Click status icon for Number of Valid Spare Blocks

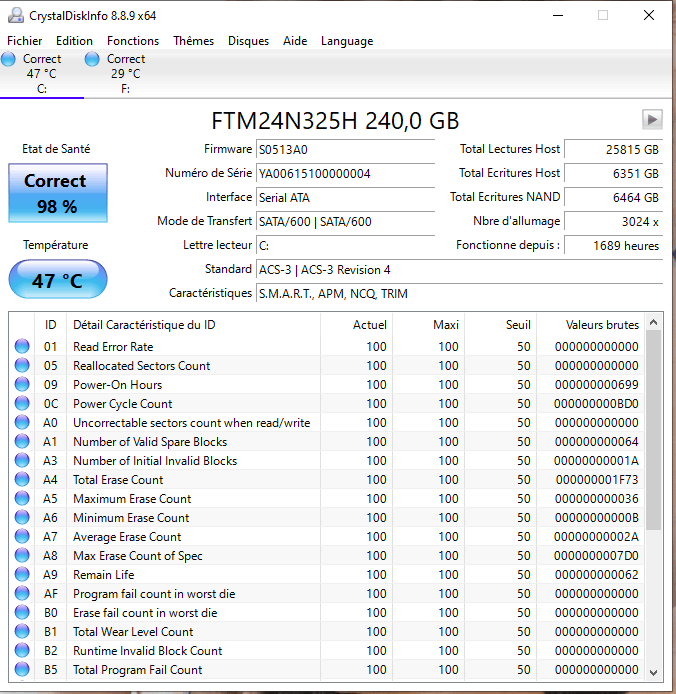[x=22, y=441]
